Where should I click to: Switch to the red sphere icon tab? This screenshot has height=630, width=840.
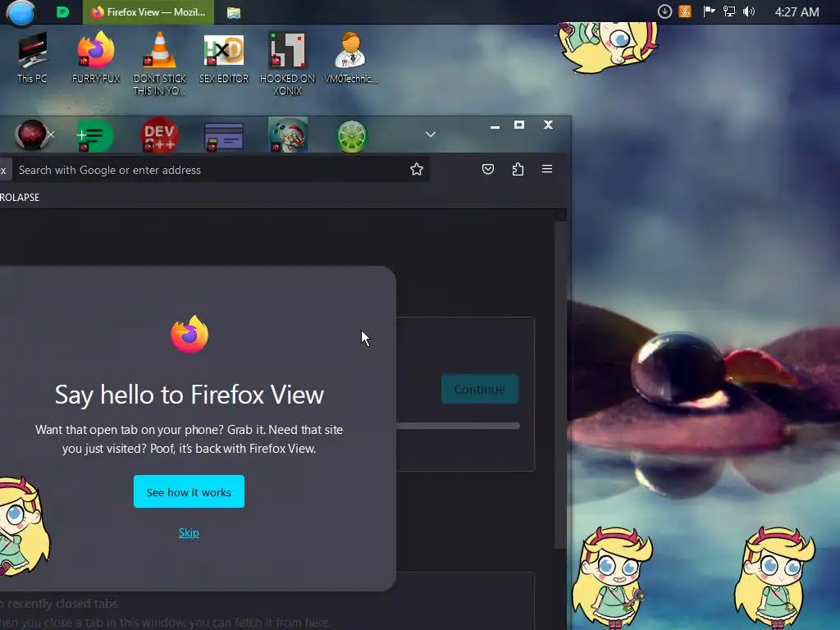click(x=31, y=135)
